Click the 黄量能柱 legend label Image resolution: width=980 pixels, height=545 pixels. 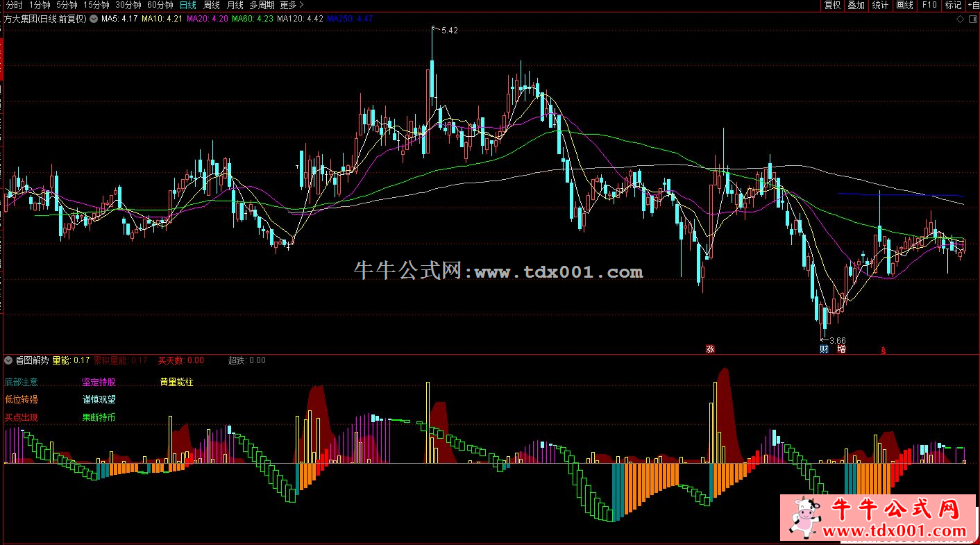point(177,382)
